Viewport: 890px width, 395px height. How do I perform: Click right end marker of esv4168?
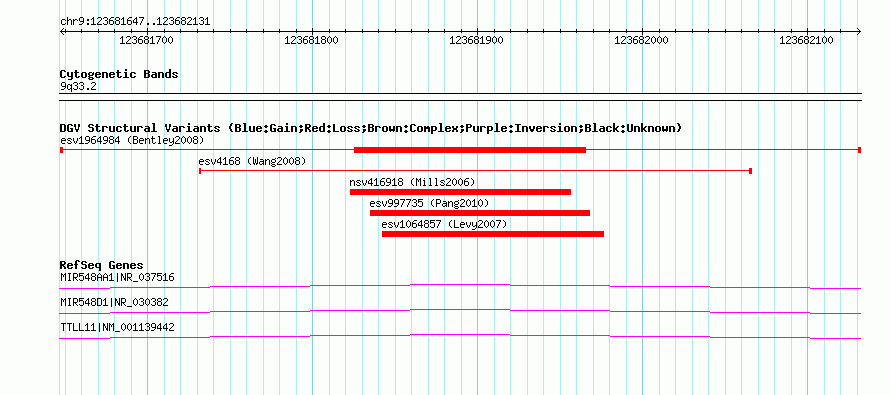tap(750, 170)
